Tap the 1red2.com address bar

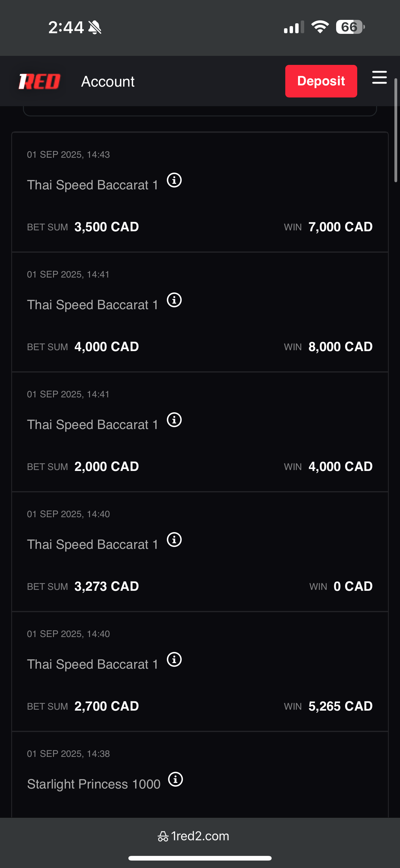coord(200,836)
